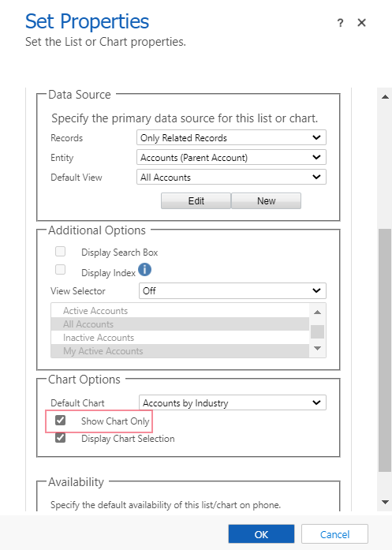
Task: Click the main scrollbar down arrow
Action: tap(385, 503)
